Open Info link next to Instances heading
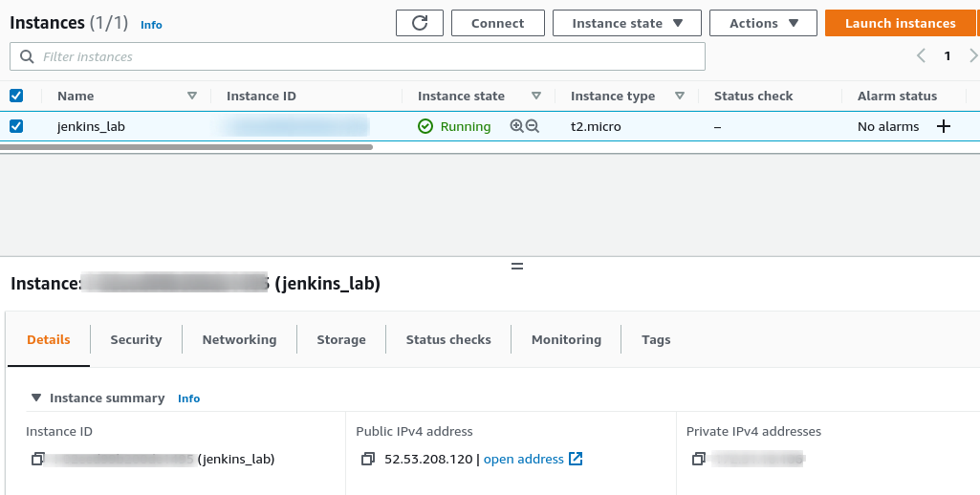980x495 pixels. coord(151,25)
